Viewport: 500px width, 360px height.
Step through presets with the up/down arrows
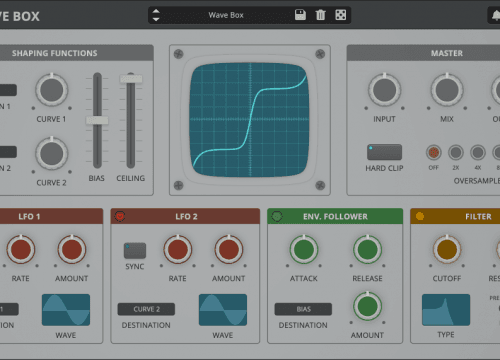coord(156,15)
